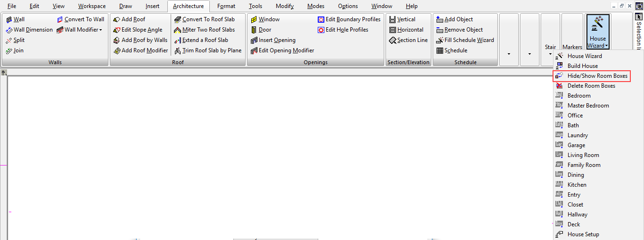Click Remove Object in Schedule

[x=460, y=30]
